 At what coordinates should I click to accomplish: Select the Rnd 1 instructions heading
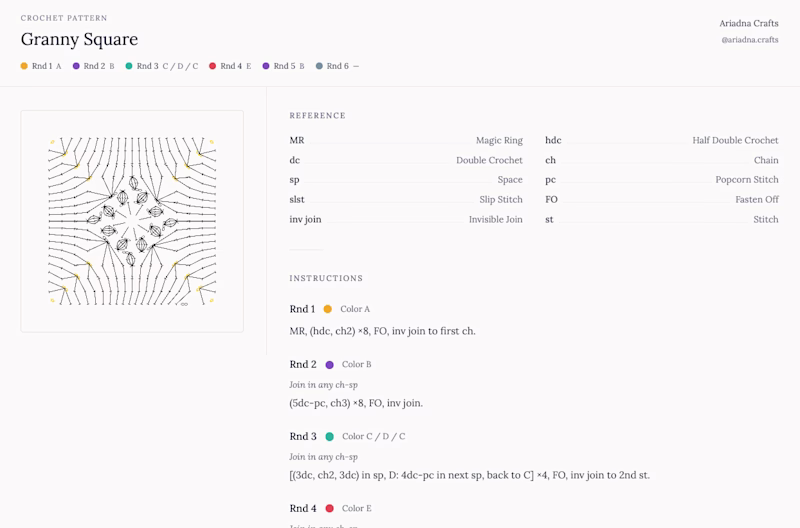pos(302,309)
